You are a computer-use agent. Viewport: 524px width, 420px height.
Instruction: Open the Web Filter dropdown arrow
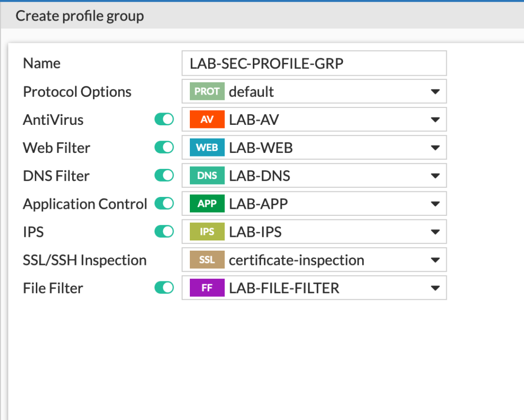435,148
